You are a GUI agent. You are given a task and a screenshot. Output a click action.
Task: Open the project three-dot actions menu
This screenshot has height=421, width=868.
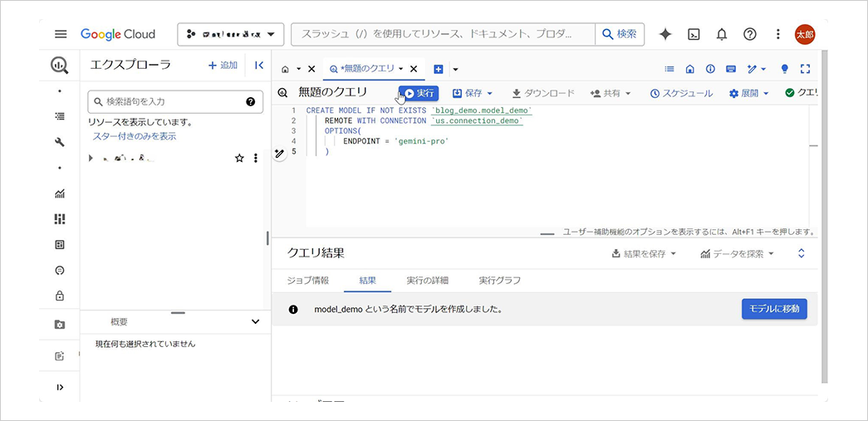click(x=255, y=159)
